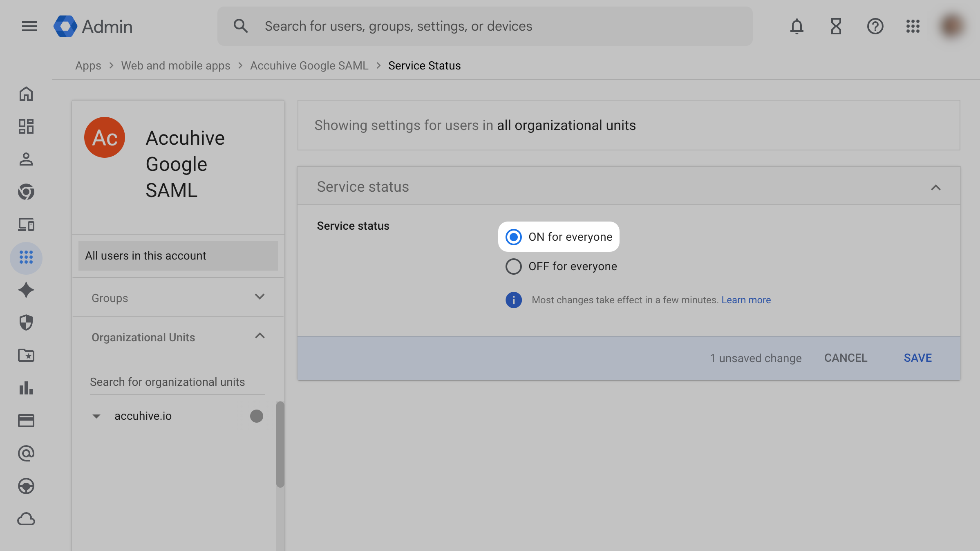This screenshot has width=980, height=551.
Task: Open Apps grid icon in the sidebar
Action: (26, 258)
